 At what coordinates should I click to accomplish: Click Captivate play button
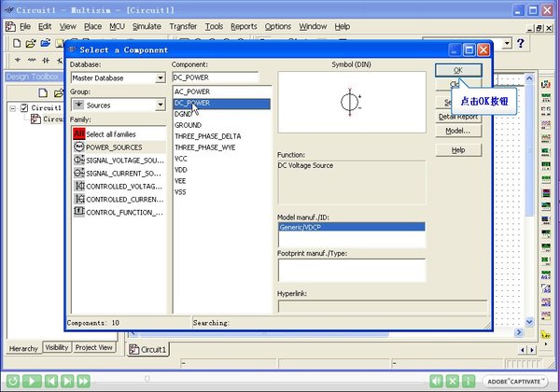[32, 381]
